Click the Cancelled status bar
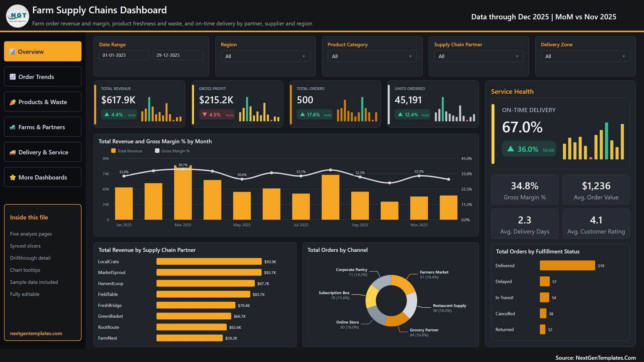This screenshot has width=644, height=362. tap(543, 313)
